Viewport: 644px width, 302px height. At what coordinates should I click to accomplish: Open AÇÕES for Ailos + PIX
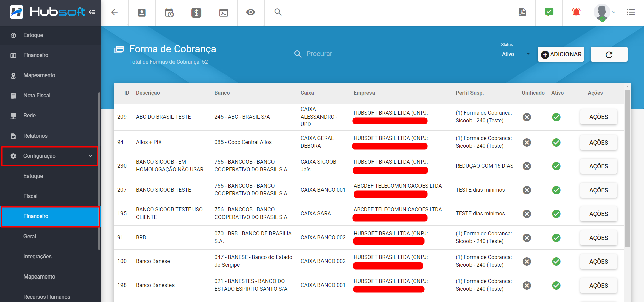tap(599, 143)
